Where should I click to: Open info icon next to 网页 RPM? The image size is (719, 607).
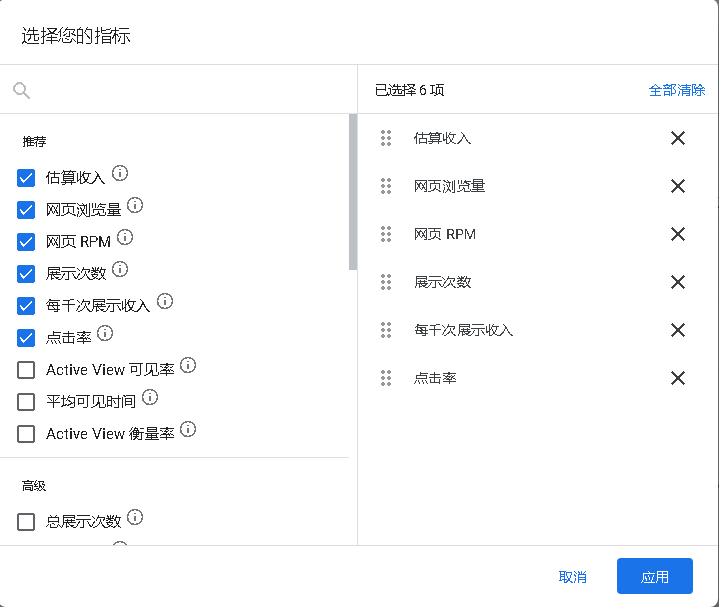[125, 237]
